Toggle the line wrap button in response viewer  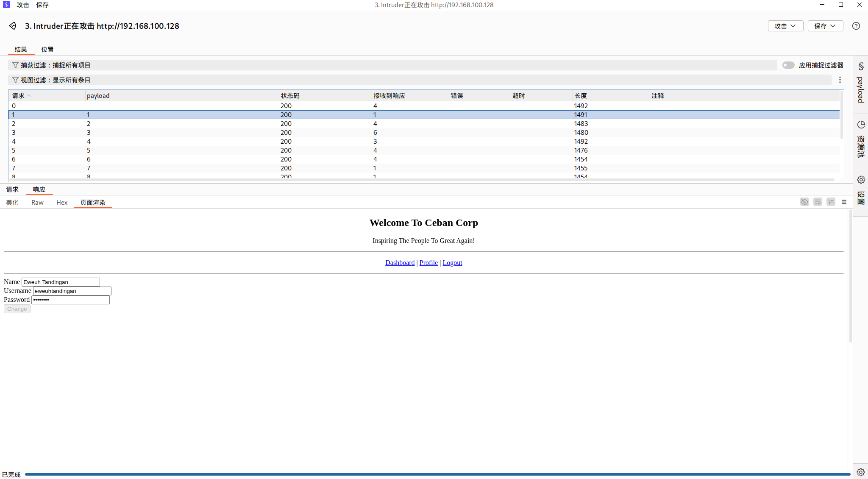[818, 202]
